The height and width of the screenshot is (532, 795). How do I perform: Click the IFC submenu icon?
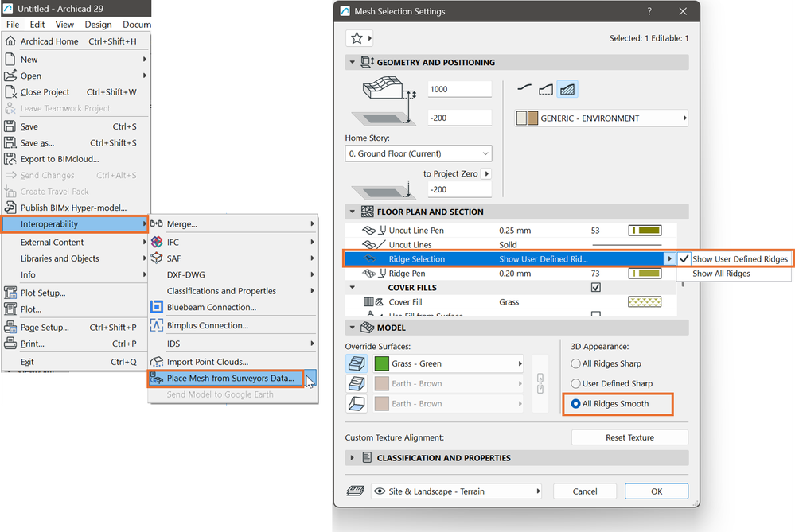coord(158,243)
